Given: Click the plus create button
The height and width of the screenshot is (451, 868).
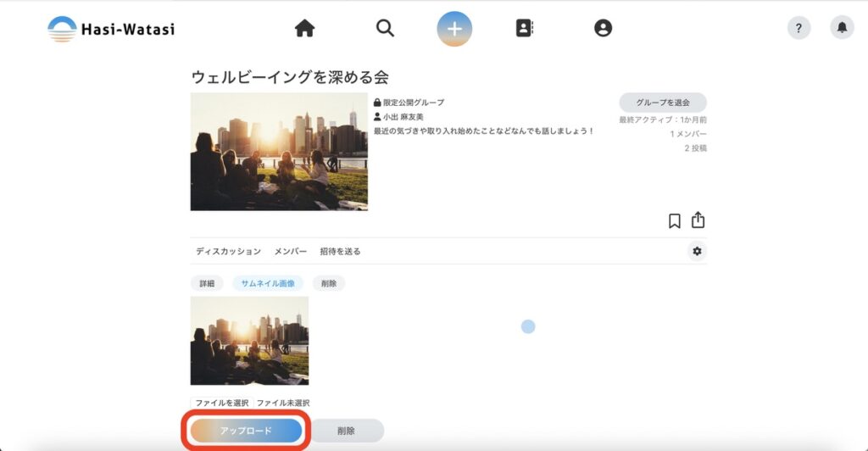Looking at the screenshot, I should point(454,29).
